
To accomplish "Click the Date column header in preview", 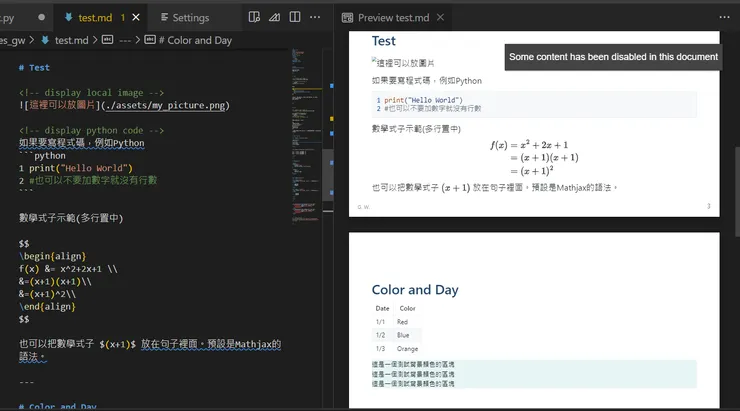I will click(x=382, y=309).
